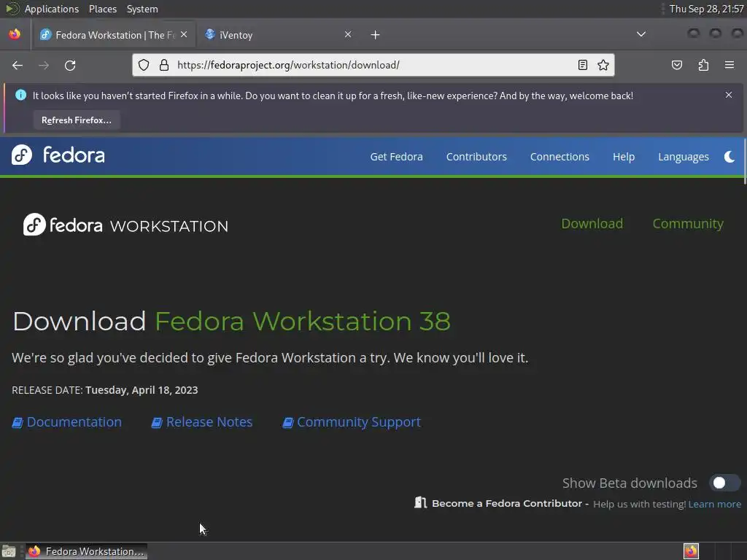Click the clock showing Thu Sep 28
Screen dimensions: 747x560
point(706,9)
